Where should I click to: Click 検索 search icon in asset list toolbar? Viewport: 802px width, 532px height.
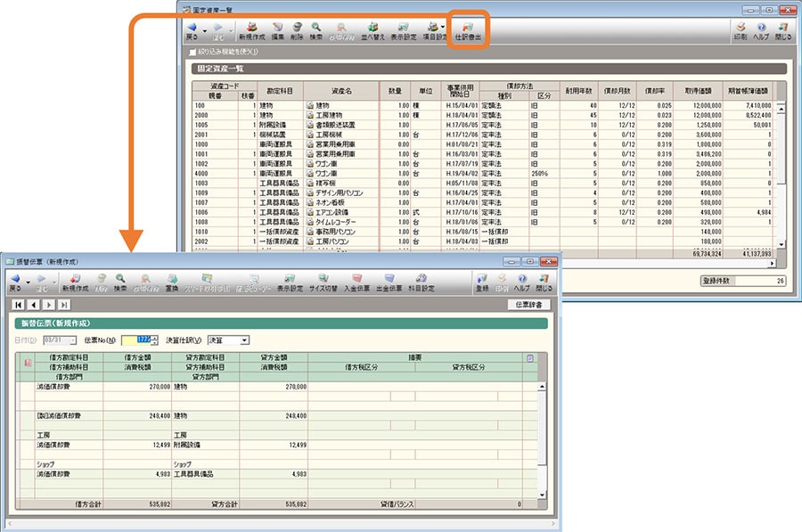pos(316,30)
